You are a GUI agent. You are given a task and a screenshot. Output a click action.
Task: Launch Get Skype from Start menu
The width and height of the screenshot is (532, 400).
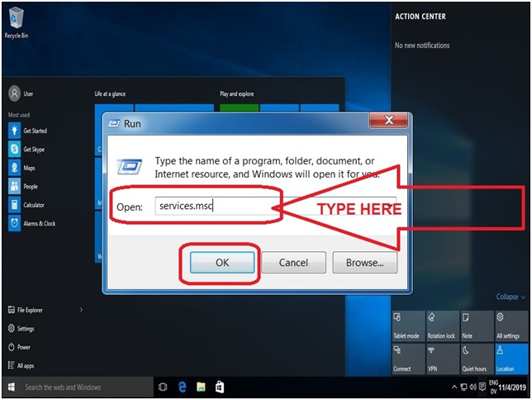coord(26,149)
